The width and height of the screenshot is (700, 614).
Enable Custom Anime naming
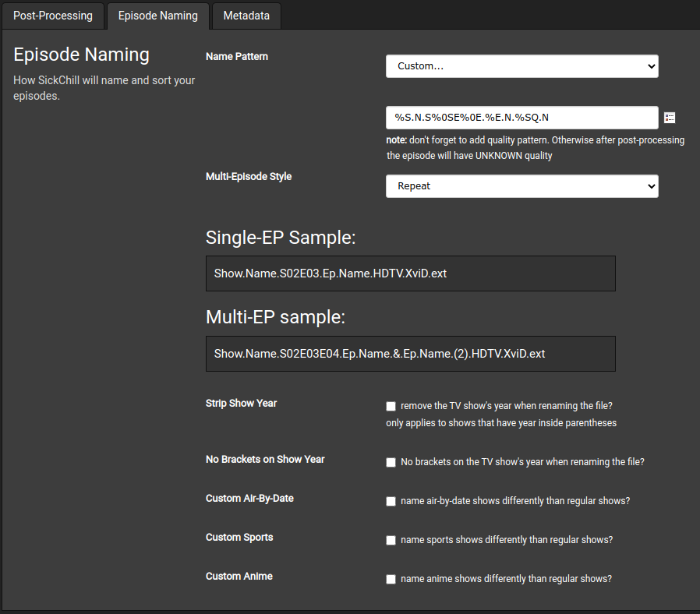(x=391, y=579)
